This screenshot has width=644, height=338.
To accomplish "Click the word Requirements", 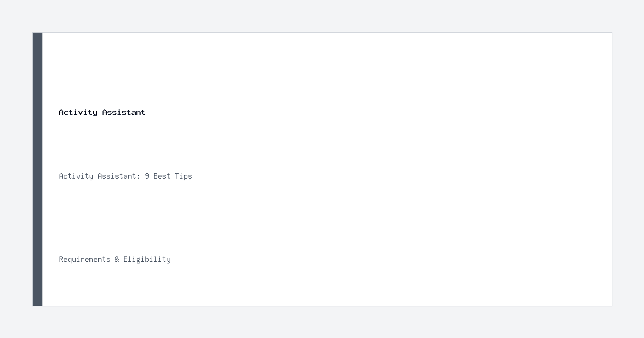I will pos(84,259).
